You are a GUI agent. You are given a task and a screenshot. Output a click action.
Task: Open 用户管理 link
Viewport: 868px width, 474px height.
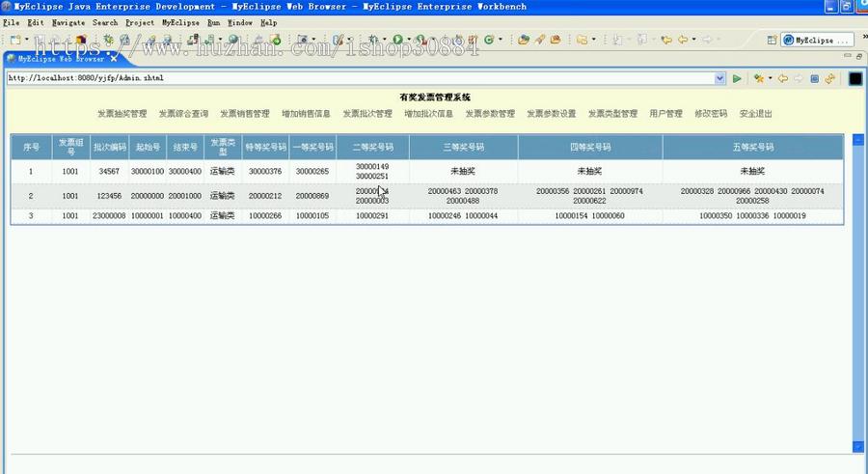(665, 114)
